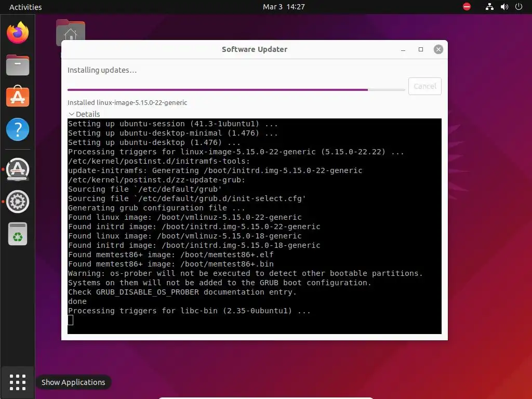Click 'Installing updates…' heading
Screen dimensions: 532x399
click(102, 70)
